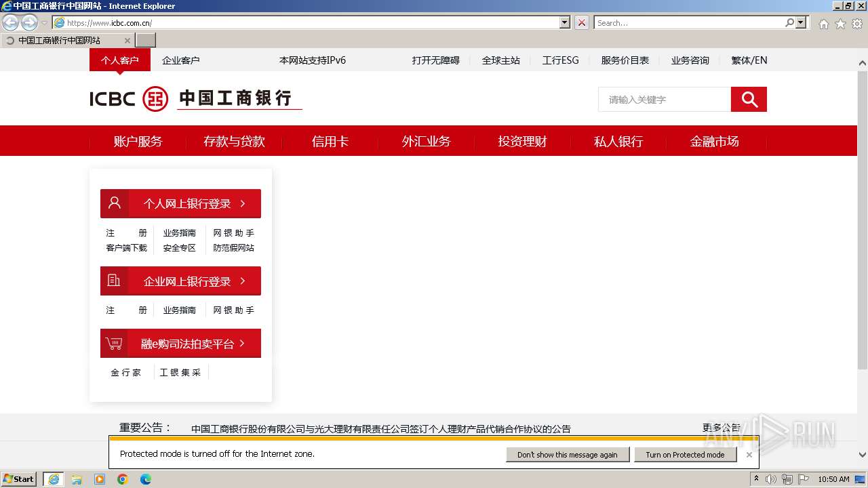
Task: Open the 金行家 link
Action: coord(126,373)
